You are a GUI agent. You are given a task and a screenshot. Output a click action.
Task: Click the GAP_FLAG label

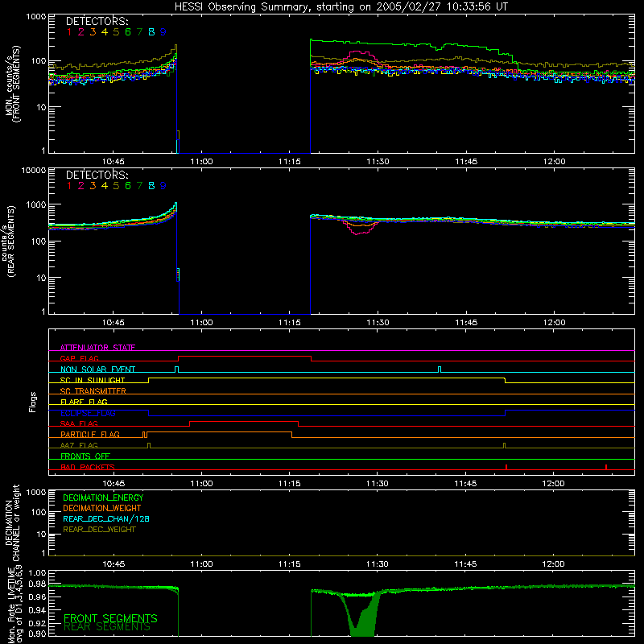[79, 358]
